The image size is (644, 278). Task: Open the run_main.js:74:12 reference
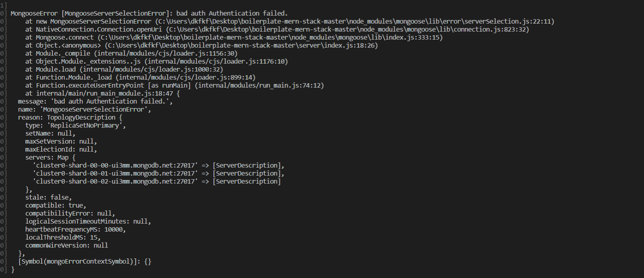[261, 86]
